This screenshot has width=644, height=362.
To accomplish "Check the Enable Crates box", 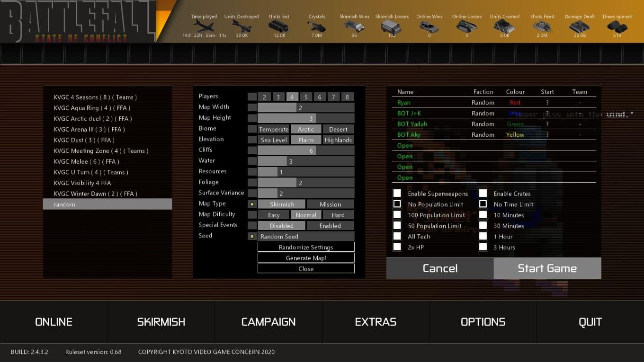I will (483, 193).
